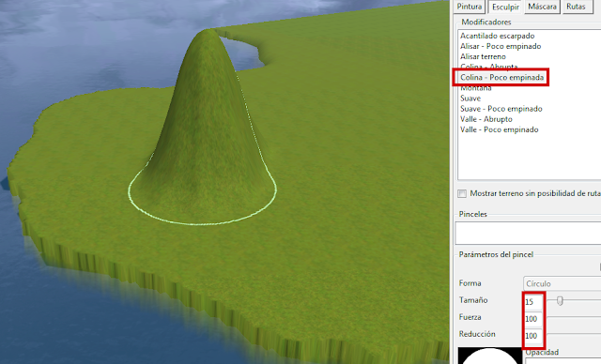Switch to the Pintura tab

pyautogui.click(x=470, y=7)
